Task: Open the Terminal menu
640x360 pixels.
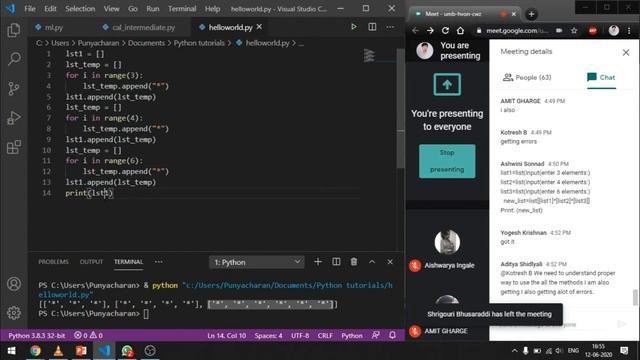Action: (x=182, y=9)
